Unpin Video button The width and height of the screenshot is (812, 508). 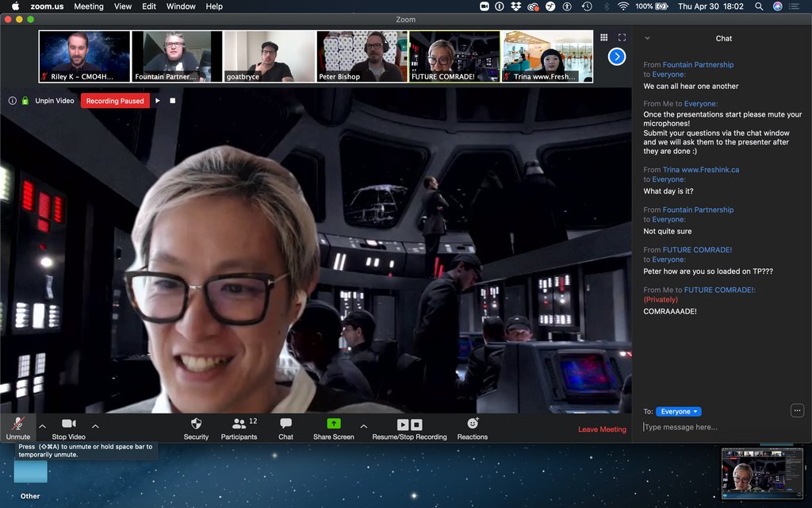[x=55, y=101]
